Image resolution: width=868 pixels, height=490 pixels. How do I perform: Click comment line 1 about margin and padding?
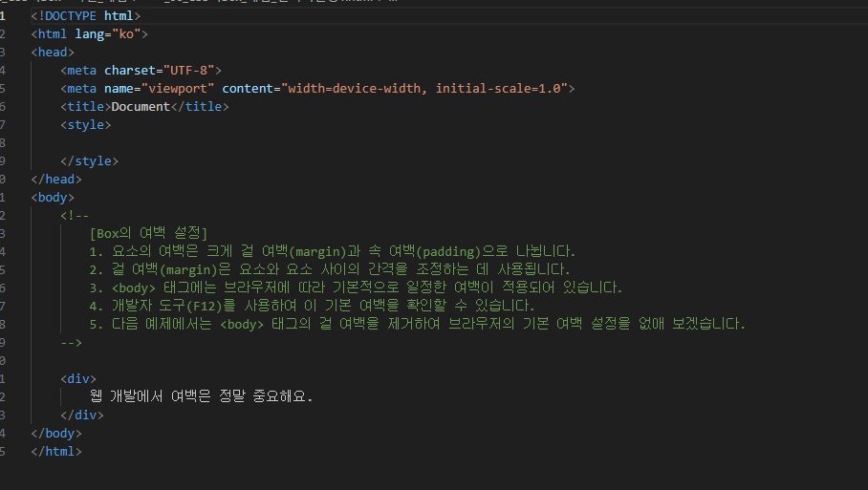(332, 251)
